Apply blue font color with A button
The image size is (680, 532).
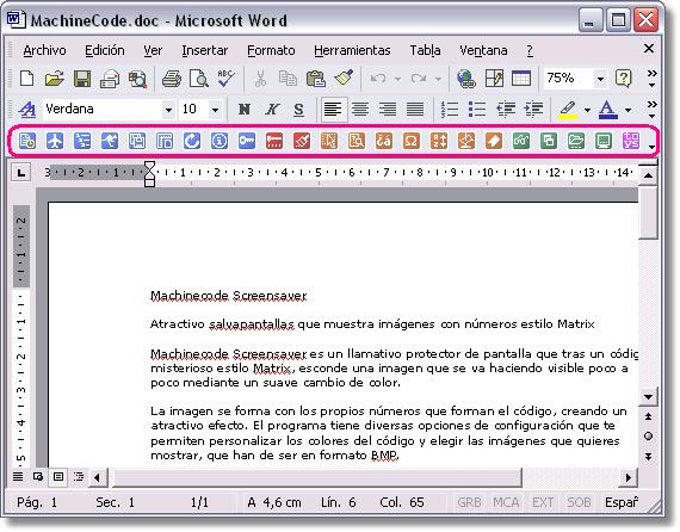click(x=608, y=110)
